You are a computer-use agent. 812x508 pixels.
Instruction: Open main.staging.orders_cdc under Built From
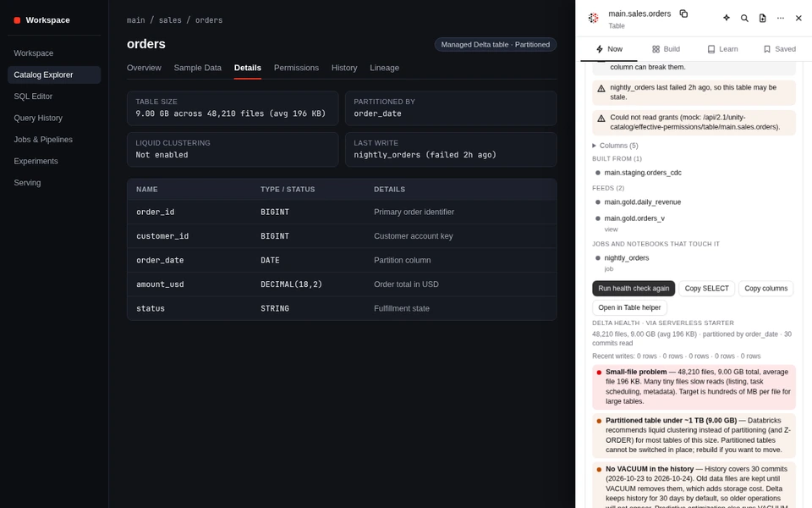643,173
